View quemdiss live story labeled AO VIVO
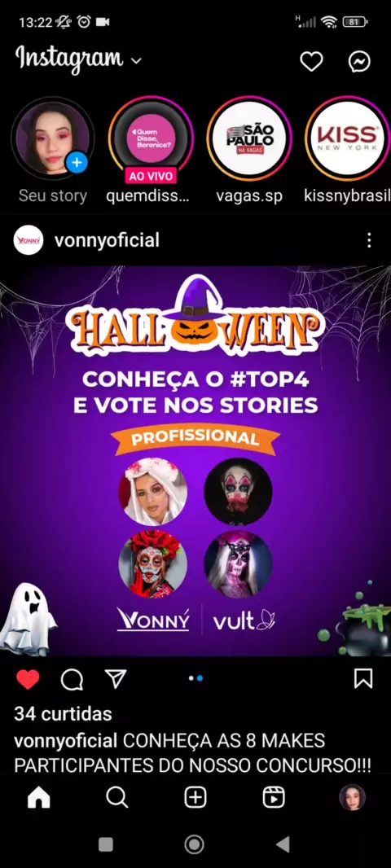391x868 pixels. 151,139
